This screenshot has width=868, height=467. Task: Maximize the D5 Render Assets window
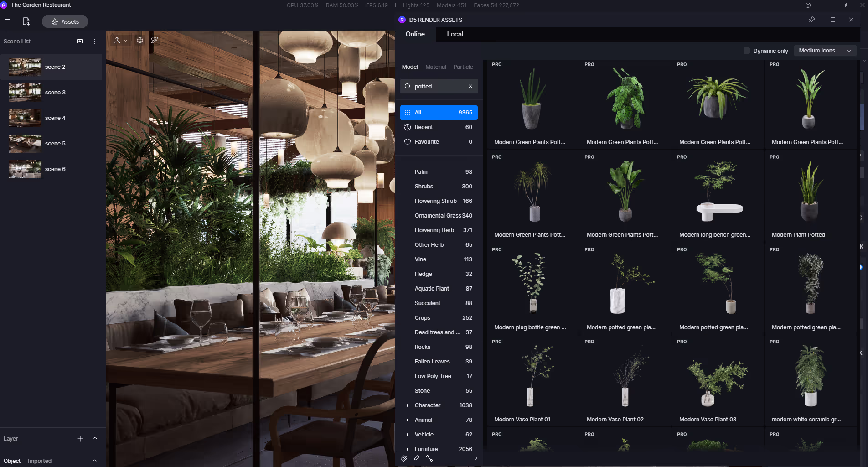tap(833, 20)
